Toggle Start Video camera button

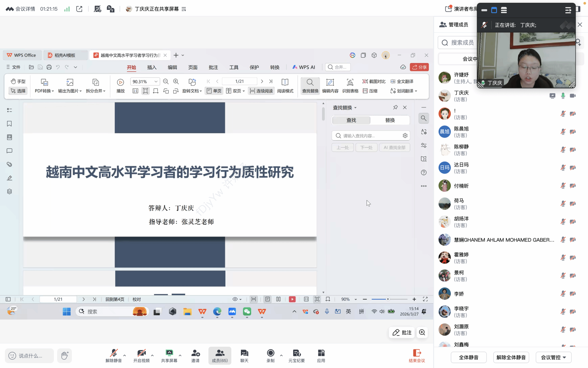141,355
